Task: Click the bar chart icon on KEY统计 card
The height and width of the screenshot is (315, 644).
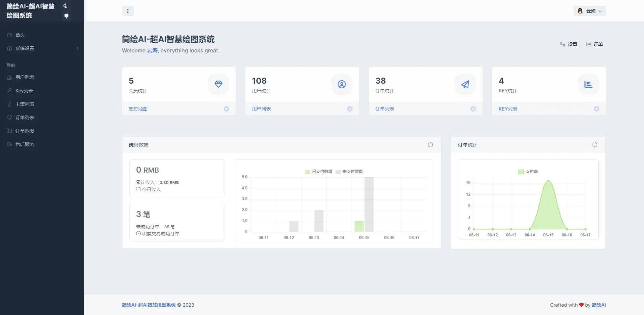Action: (x=588, y=84)
